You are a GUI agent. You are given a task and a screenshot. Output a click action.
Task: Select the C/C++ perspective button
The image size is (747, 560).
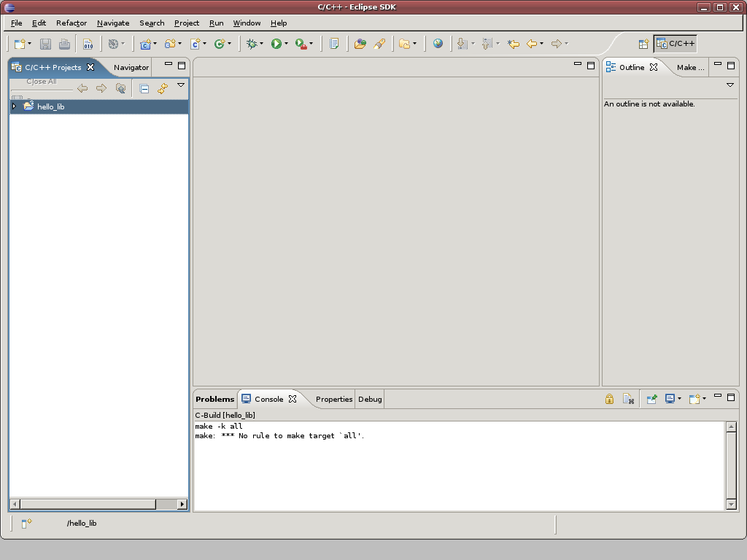[x=676, y=44]
